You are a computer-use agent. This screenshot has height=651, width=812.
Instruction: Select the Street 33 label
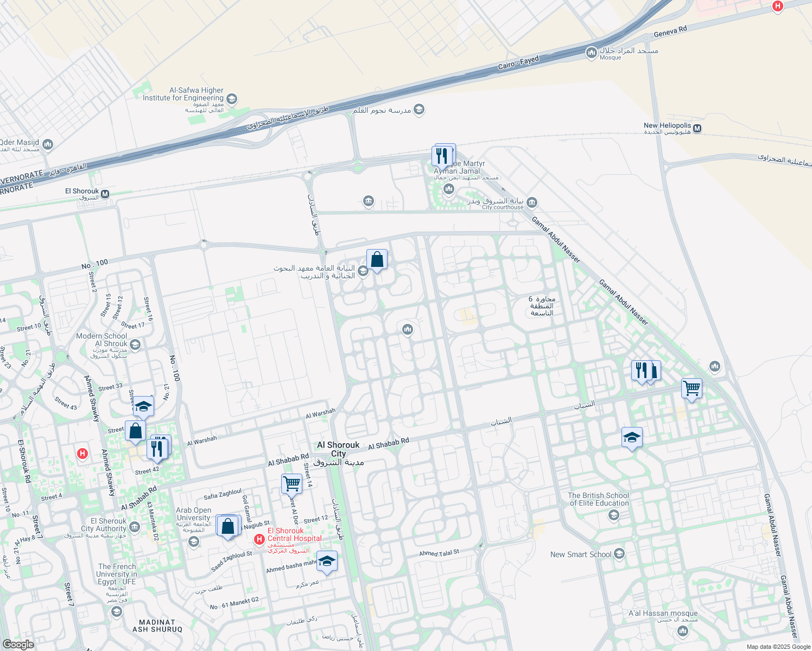110,387
